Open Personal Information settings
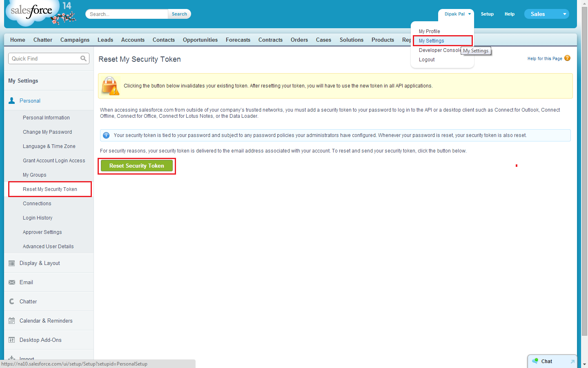588x368 pixels. (x=46, y=118)
